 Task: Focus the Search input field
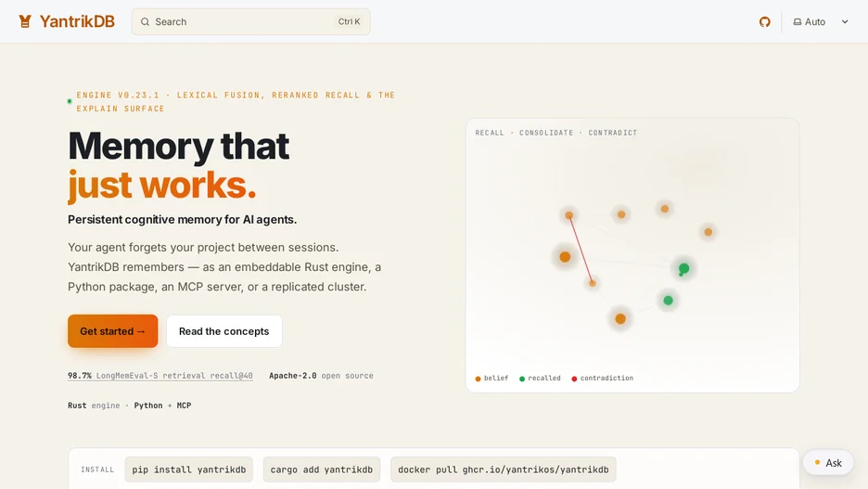coord(250,21)
